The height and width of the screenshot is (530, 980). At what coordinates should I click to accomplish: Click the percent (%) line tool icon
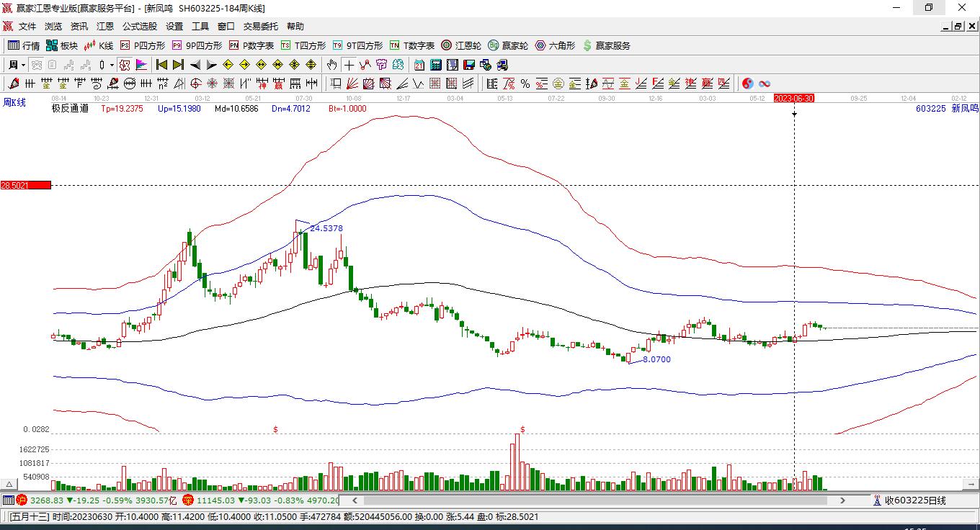pyautogui.click(x=525, y=84)
